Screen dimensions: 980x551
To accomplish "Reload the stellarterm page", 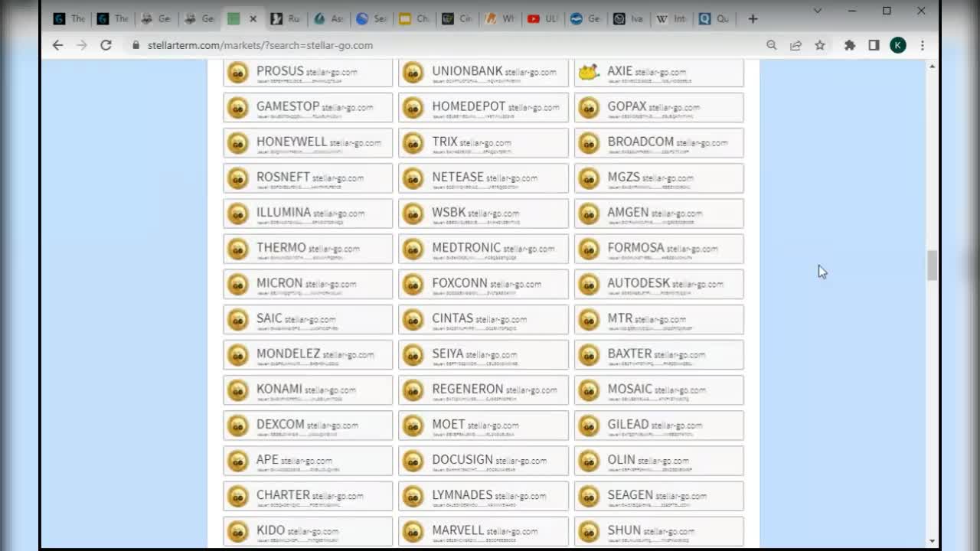I will (x=106, y=45).
